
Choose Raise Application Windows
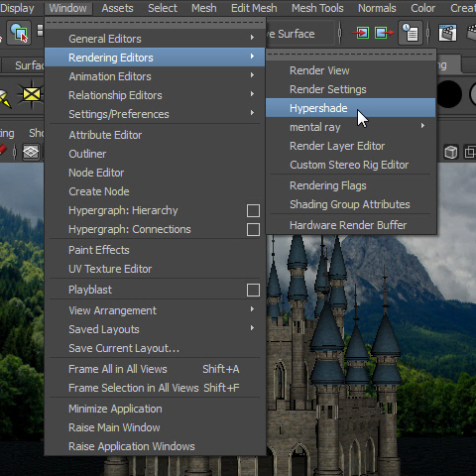155,446
